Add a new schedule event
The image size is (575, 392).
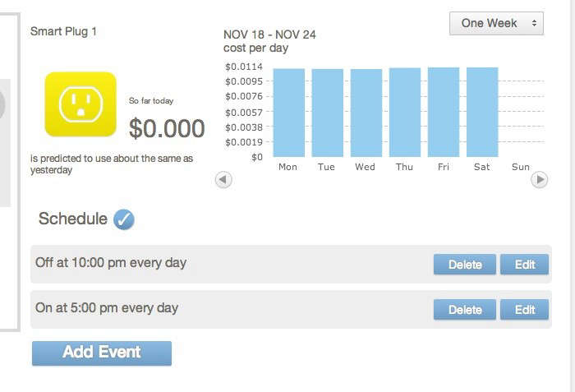(x=102, y=353)
